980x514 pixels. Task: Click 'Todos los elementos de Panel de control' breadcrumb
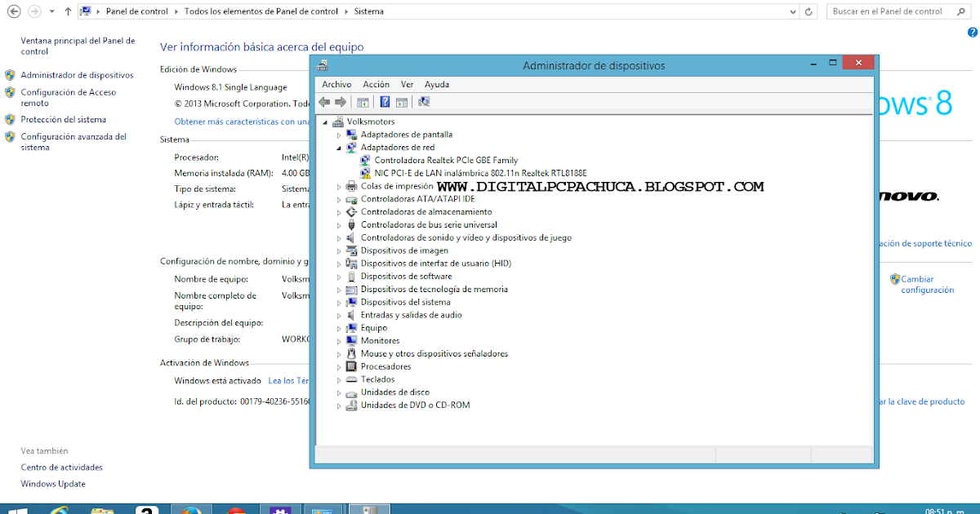[261, 11]
